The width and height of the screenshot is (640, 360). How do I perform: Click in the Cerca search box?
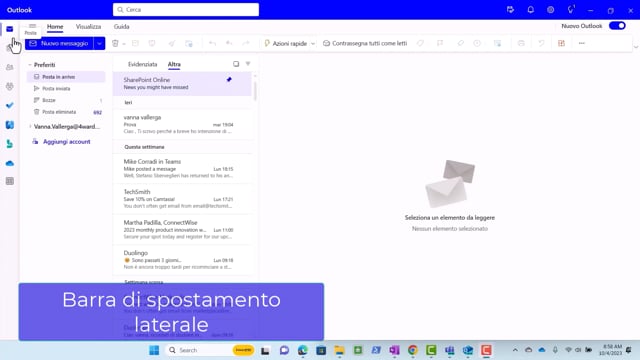click(186, 9)
